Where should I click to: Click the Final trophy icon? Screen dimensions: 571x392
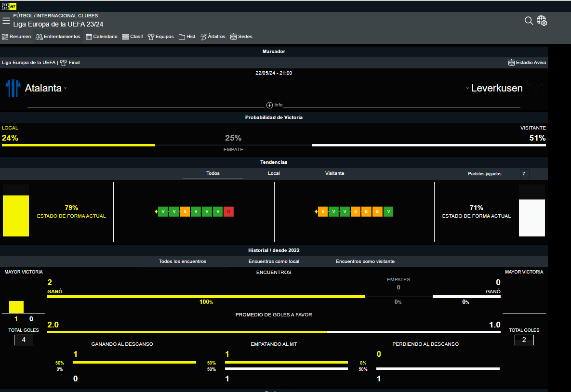tap(63, 63)
